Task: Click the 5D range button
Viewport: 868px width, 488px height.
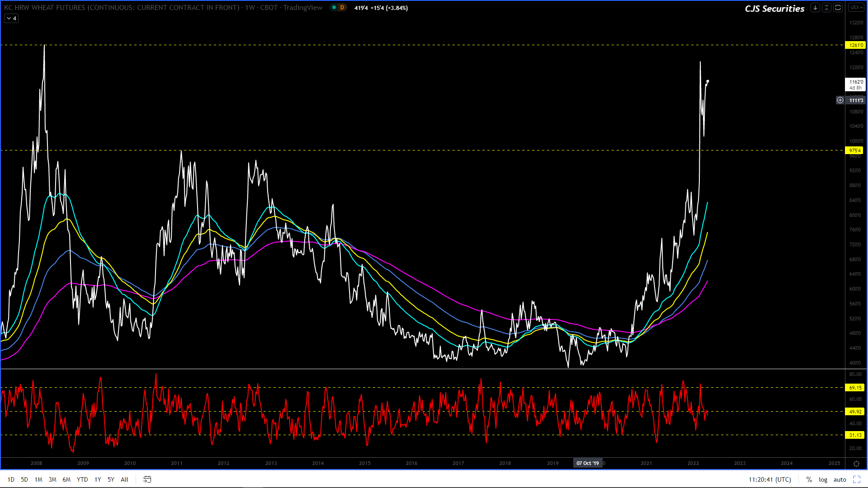Action: [24, 479]
